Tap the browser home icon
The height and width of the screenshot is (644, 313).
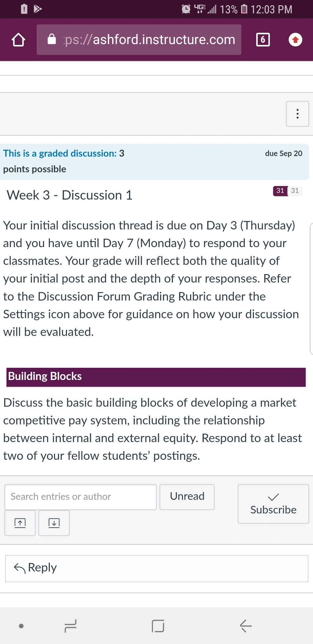(18, 40)
